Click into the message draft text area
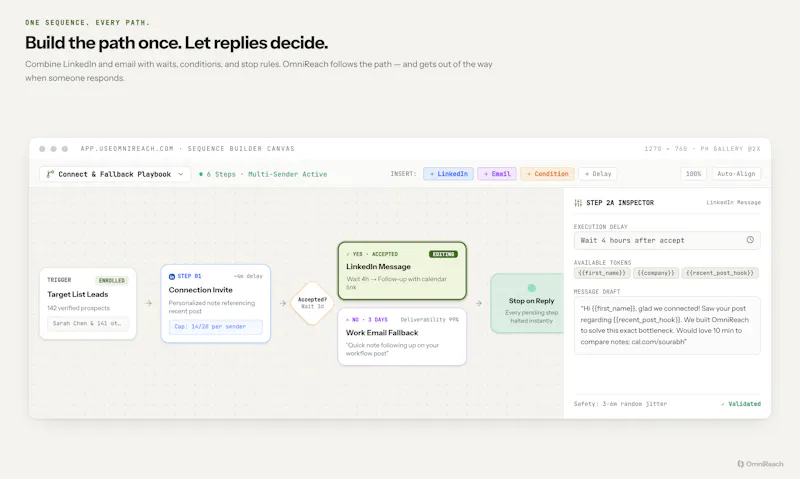 pyautogui.click(x=667, y=325)
